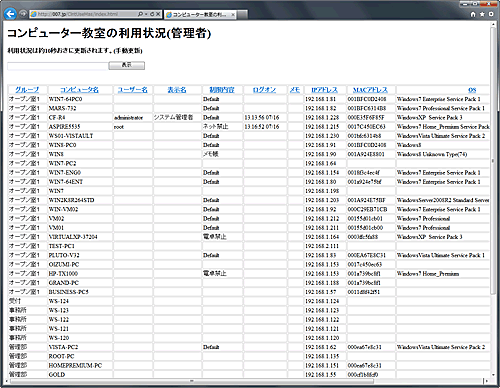This screenshot has height=388, width=500.
Task: Close the コンピューター教室 browser tab
Action: (233, 15)
